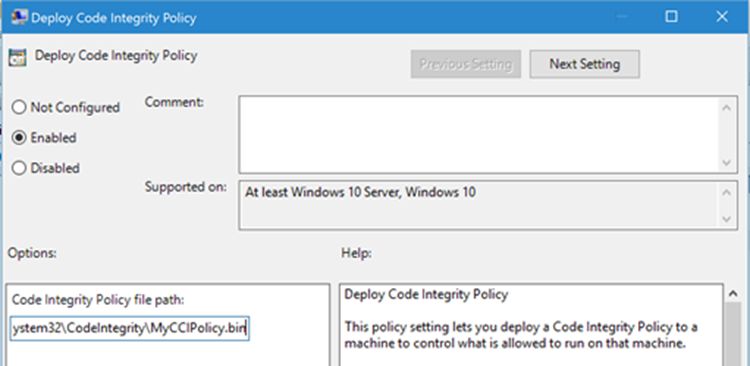Click the 'Supported on:' label

186,187
